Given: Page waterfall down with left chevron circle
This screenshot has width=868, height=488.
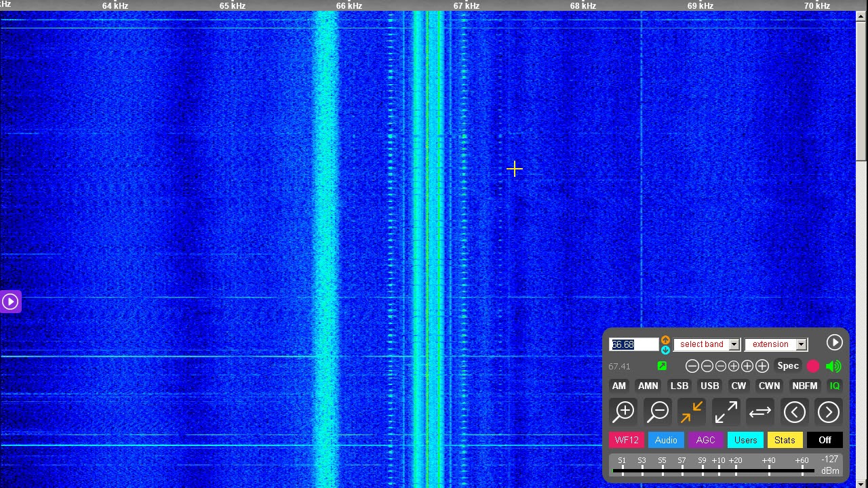Looking at the screenshot, I should (795, 411).
